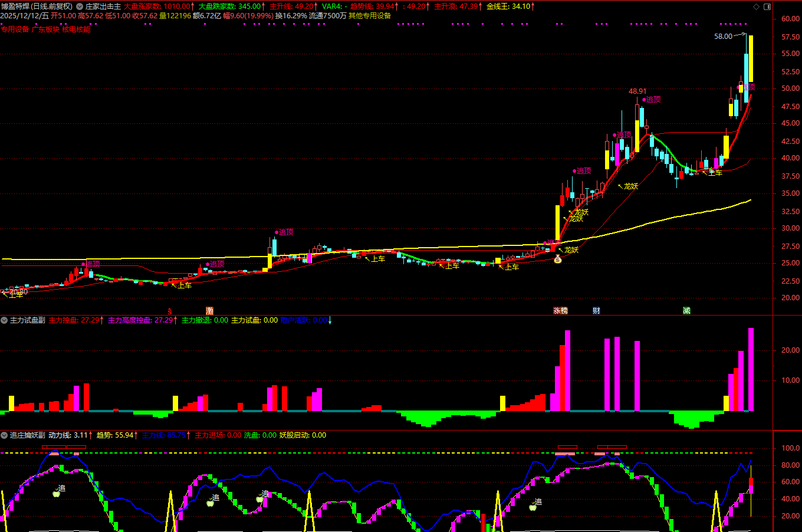Click the 主力控盘 indicator value label
The image size is (802, 532).
pos(76,320)
